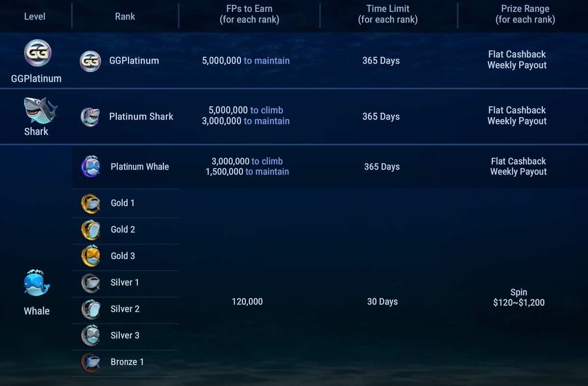Click the Level column header
Screen dimensions: 588x386
35,17
